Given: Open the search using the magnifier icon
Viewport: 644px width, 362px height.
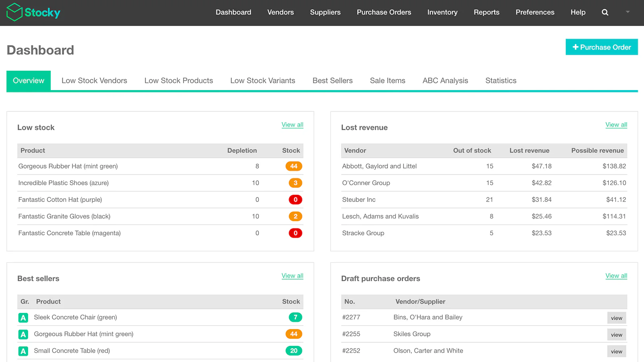Looking at the screenshot, I should point(605,12).
